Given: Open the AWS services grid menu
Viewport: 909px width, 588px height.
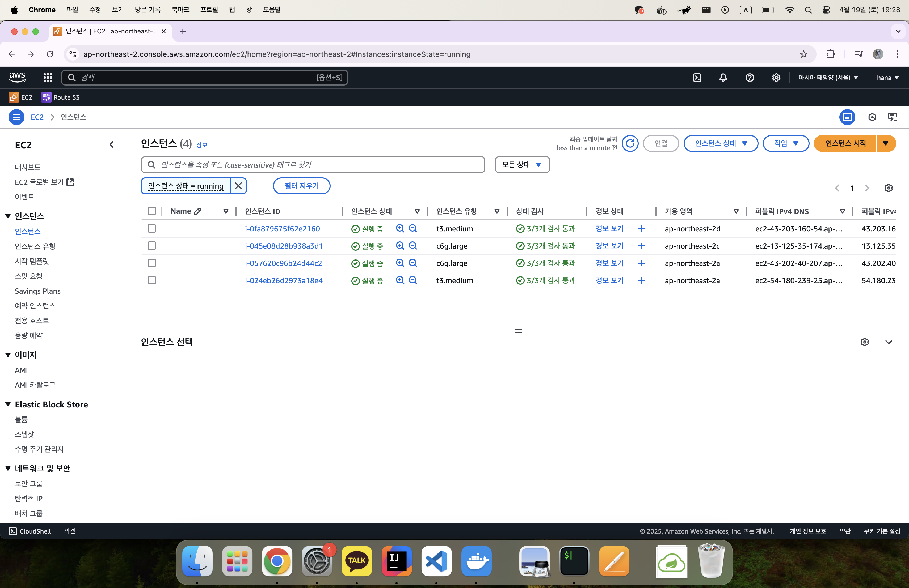Looking at the screenshot, I should coord(48,78).
